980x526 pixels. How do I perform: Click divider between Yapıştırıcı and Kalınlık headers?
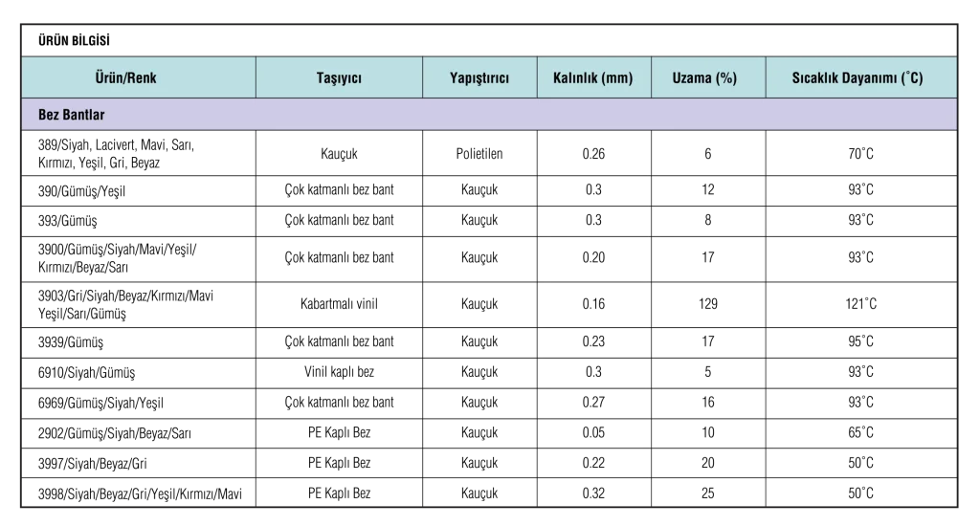tap(537, 78)
